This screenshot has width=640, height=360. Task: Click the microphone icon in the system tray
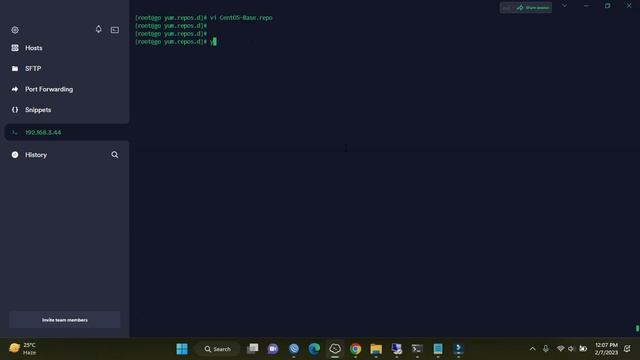coord(546,349)
